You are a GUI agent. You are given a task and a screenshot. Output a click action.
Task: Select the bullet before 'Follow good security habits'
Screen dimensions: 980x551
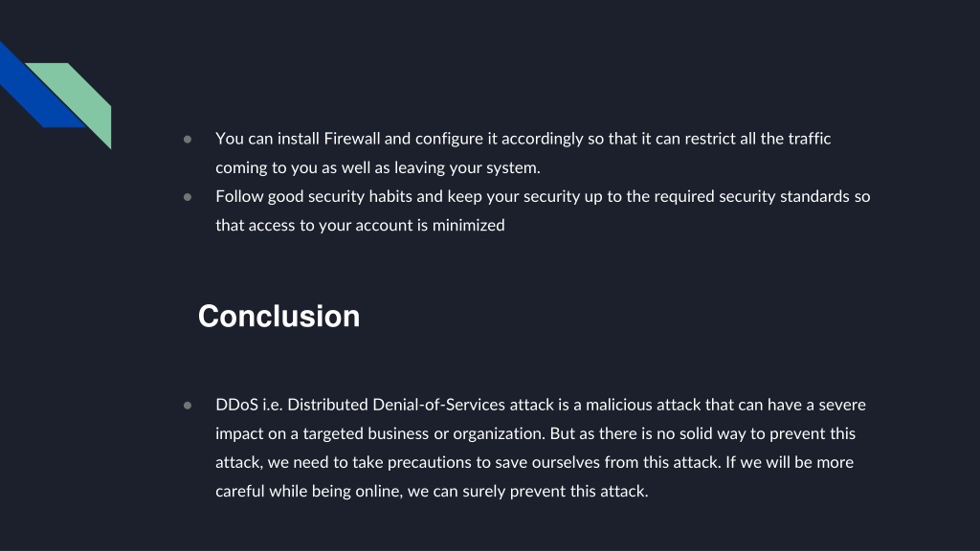point(188,197)
